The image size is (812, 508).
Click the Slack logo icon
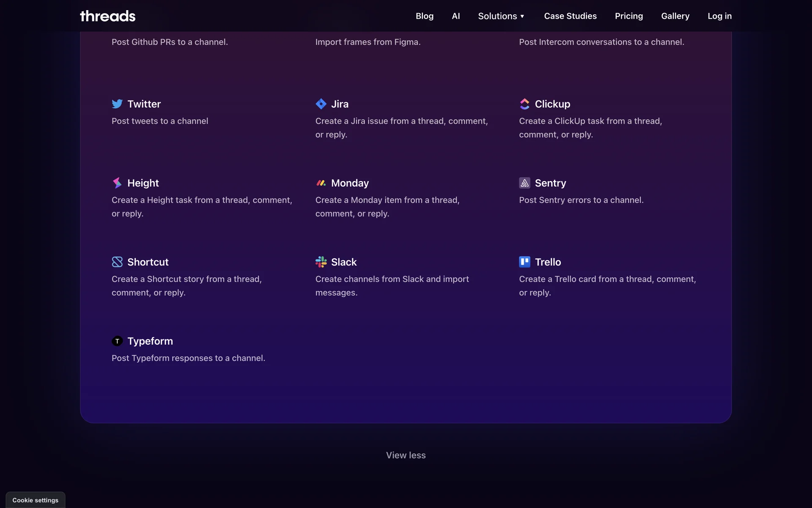tap(321, 262)
